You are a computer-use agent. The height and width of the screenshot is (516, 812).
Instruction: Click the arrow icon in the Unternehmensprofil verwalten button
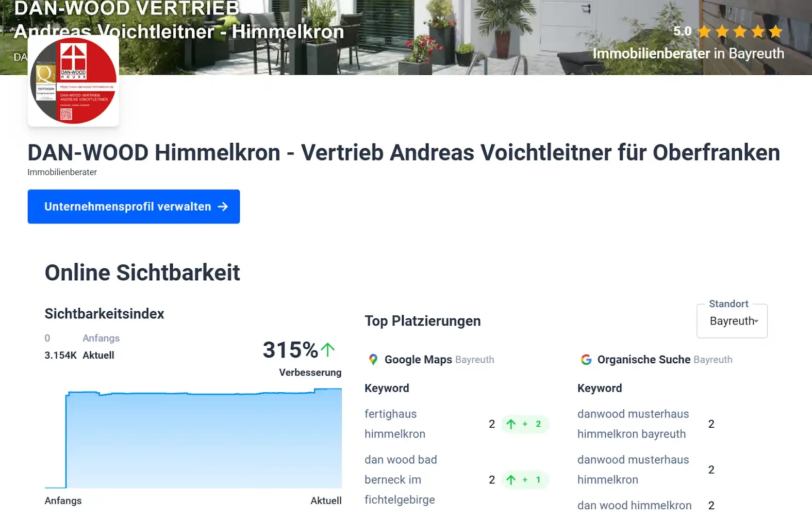pyautogui.click(x=223, y=206)
